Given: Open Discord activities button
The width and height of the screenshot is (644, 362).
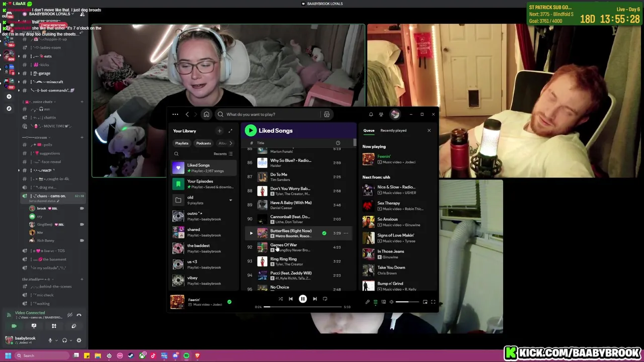Looking at the screenshot, I should coord(54,326).
